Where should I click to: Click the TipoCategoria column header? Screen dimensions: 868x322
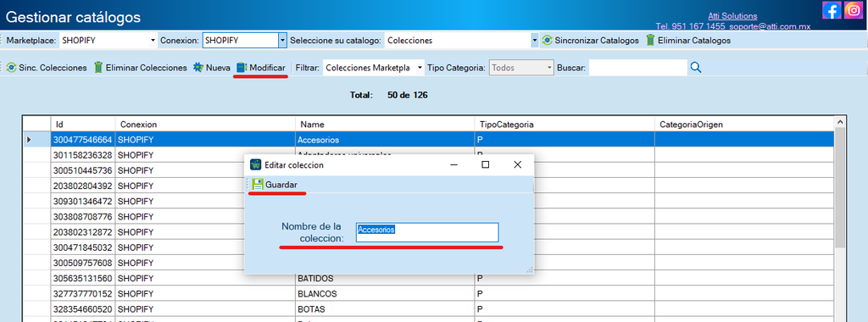pos(565,124)
